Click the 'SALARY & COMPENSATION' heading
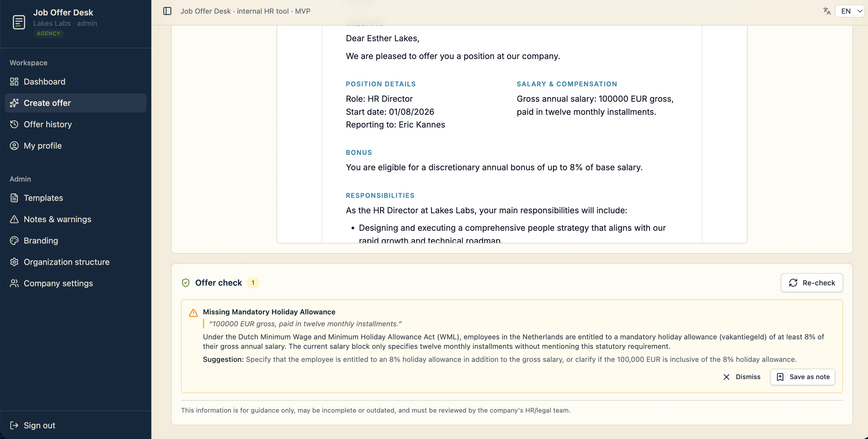 (x=567, y=84)
